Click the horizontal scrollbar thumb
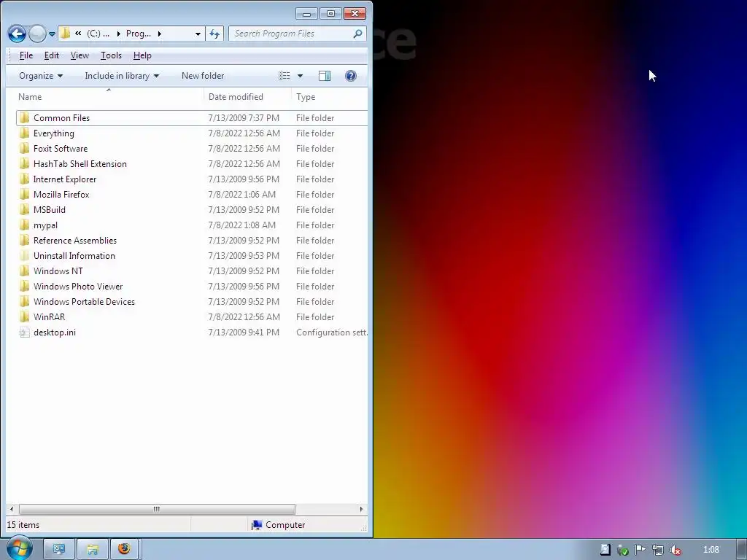Screen dimensions: 747x560 (x=157, y=509)
